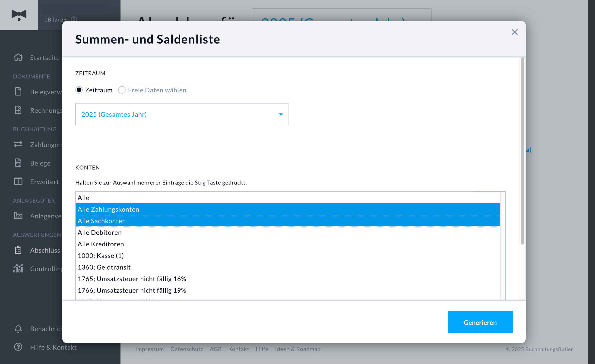Image resolution: width=595 pixels, height=364 pixels.
Task: Click the Startseite home icon
Action: 18,57
